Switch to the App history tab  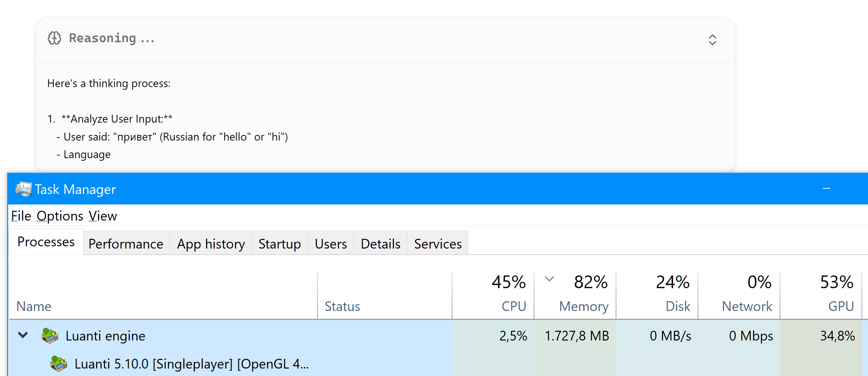[211, 244]
